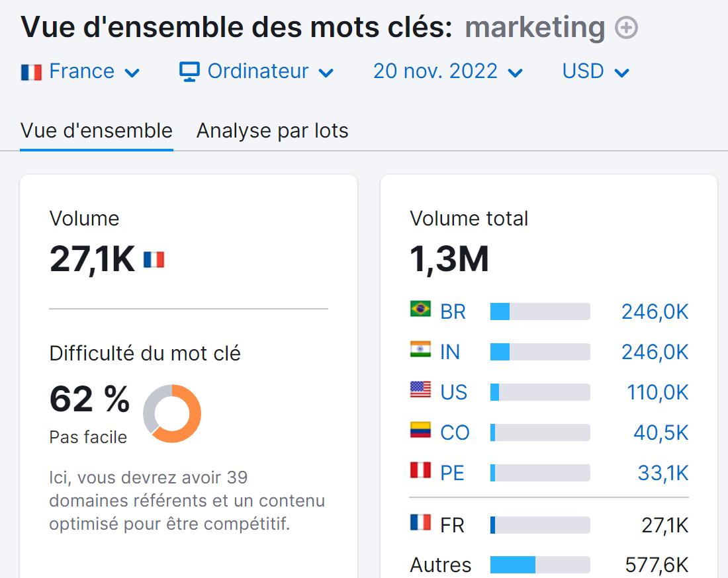This screenshot has height=578, width=728.
Task: Click the orange keyword difficulty donut chart
Action: (173, 413)
